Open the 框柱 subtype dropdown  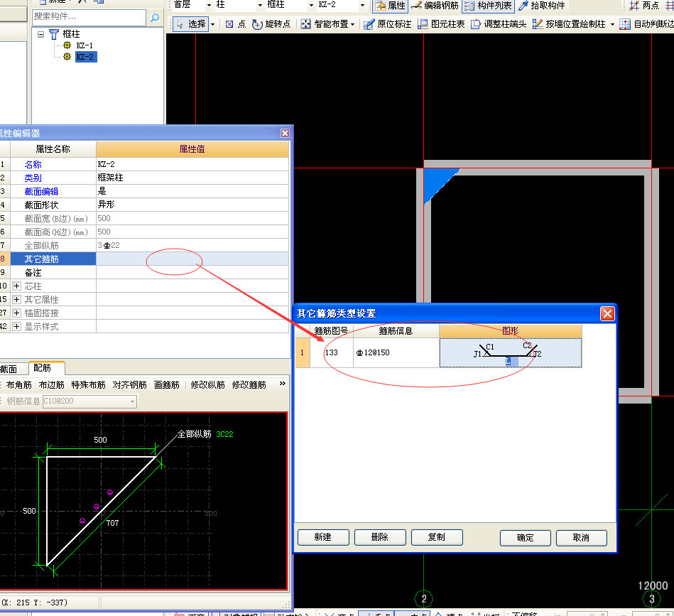(311, 6)
